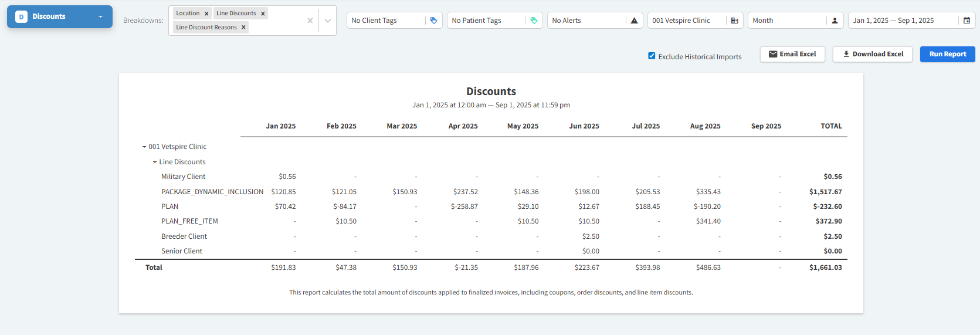The height and width of the screenshot is (335, 980).
Task: Open the Month grouping selector
Action: [786, 21]
